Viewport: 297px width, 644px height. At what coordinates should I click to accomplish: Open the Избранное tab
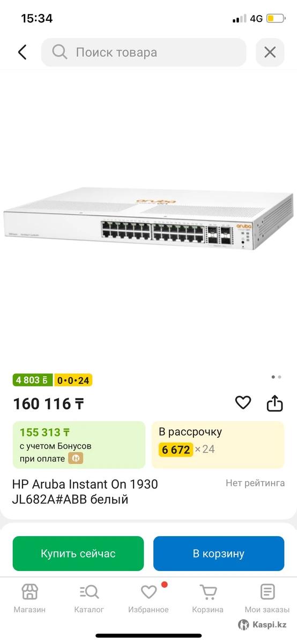click(x=148, y=599)
